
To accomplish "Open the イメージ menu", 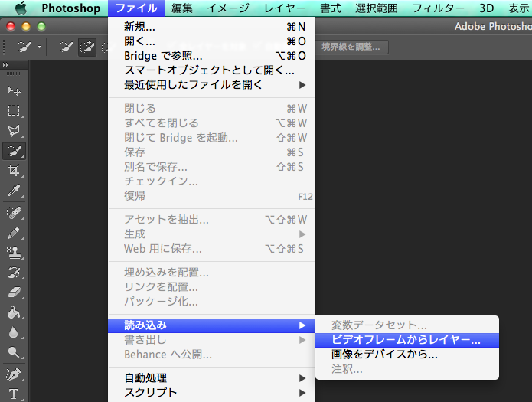I will click(x=228, y=8).
